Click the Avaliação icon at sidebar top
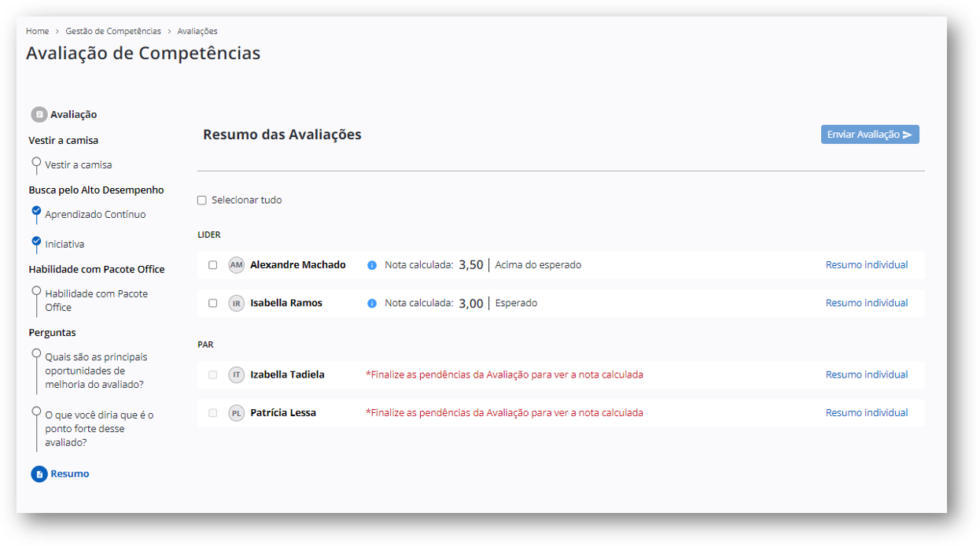Viewport: 980px width, 546px height. 39,115
